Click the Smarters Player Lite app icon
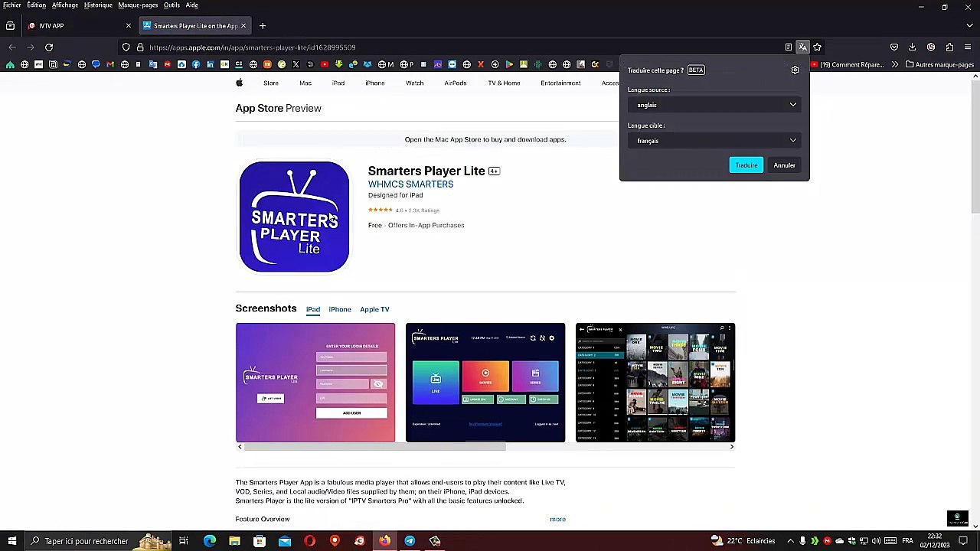 (294, 217)
